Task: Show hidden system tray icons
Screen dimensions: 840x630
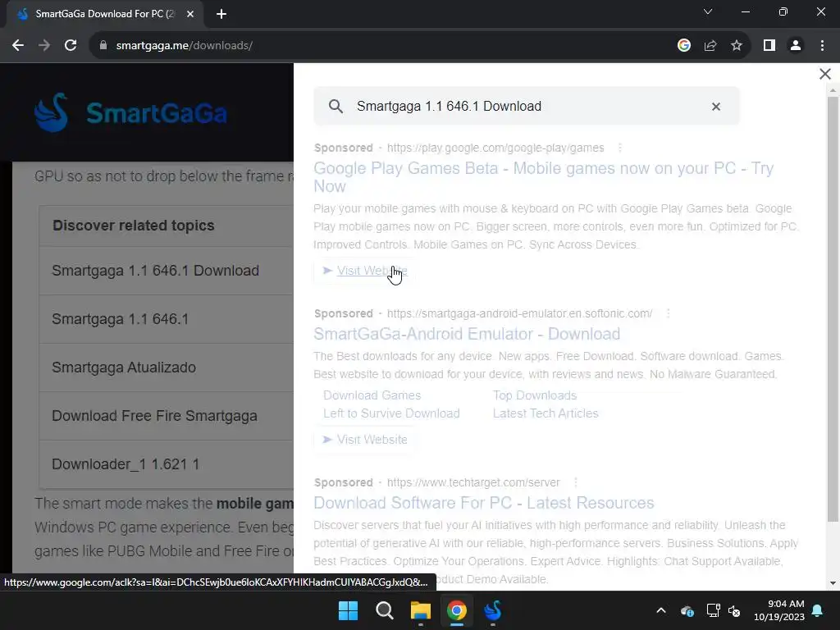Action: (x=661, y=610)
